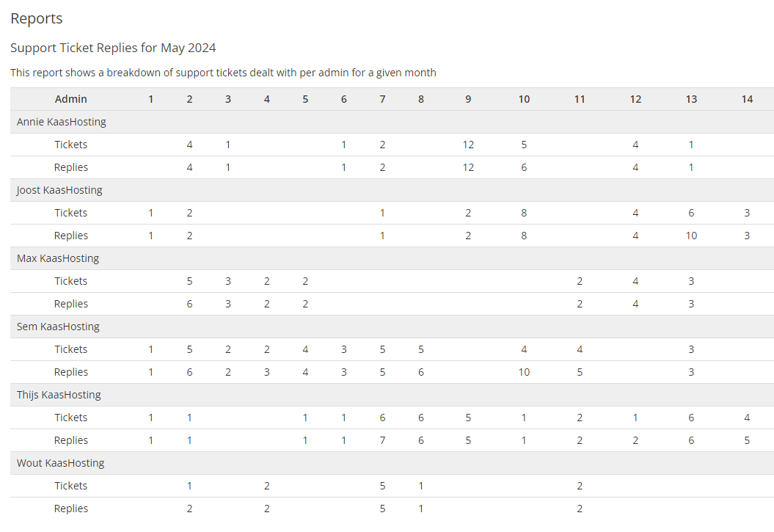Open Joost's 10 replies on day 13
774x532 pixels.
coord(691,236)
